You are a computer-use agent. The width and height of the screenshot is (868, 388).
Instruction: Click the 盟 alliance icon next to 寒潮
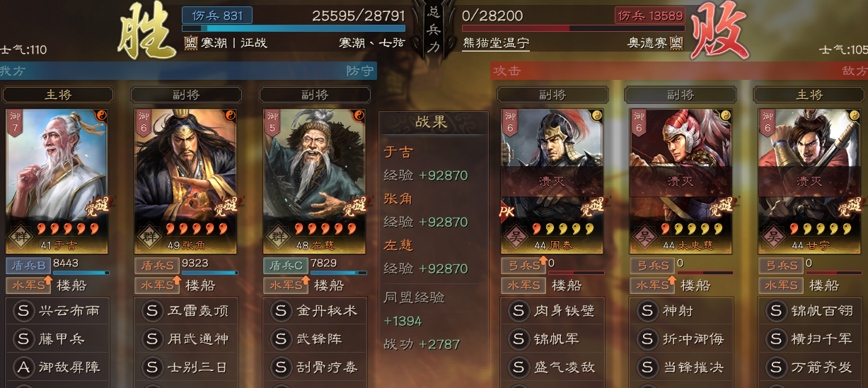pyautogui.click(x=190, y=43)
